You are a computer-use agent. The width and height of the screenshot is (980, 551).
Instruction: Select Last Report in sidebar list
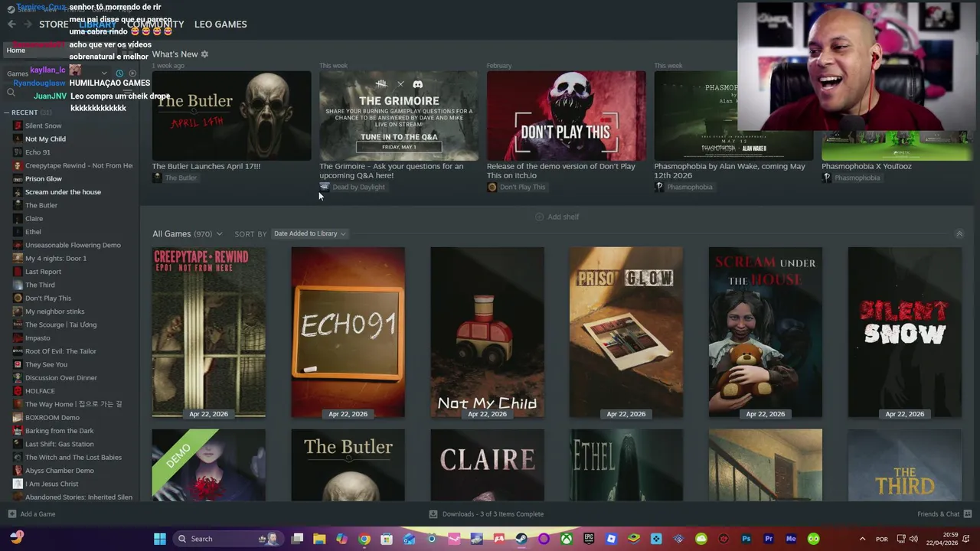click(43, 272)
